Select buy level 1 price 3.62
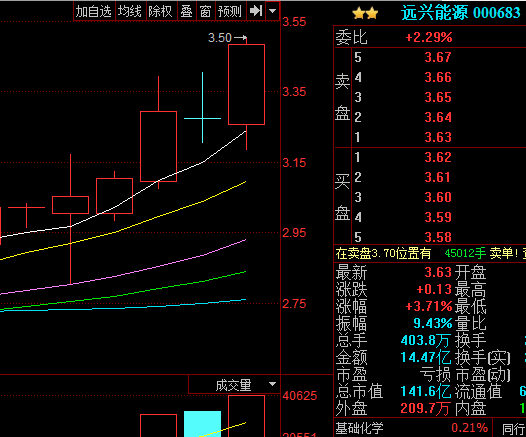Screen dimensions: 526x437 (x=438, y=157)
